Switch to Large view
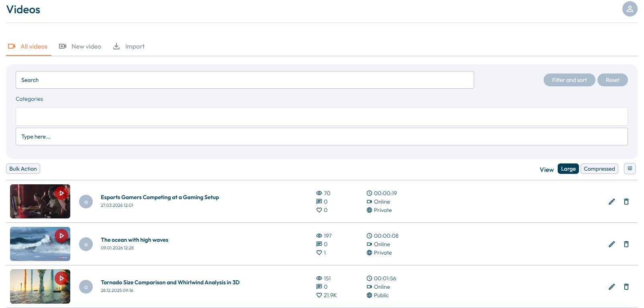This screenshot has width=644, height=308. [x=568, y=169]
